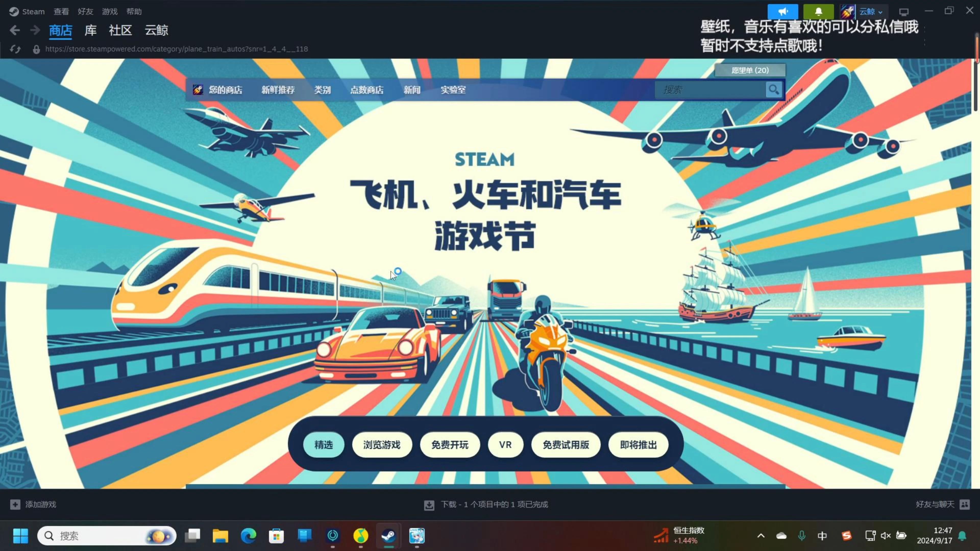Open Microsoft Store from the taskbar
This screenshot has height=551, width=980.
tap(277, 536)
